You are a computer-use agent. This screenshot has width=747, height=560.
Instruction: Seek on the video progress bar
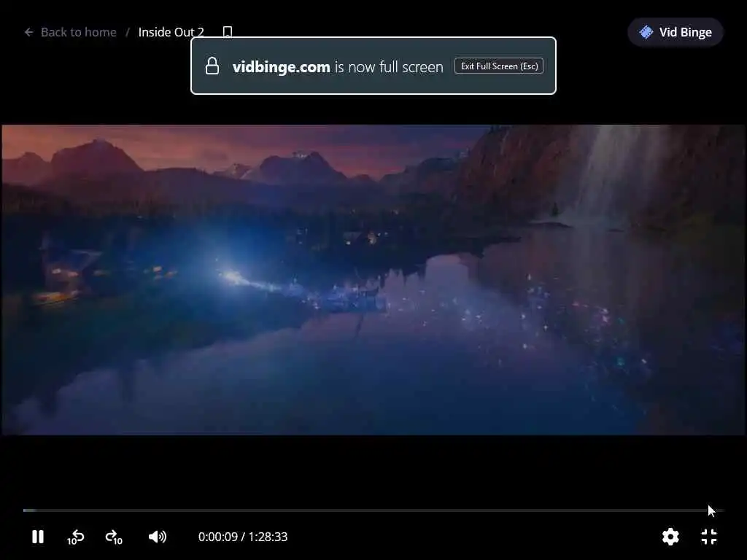tap(373, 510)
